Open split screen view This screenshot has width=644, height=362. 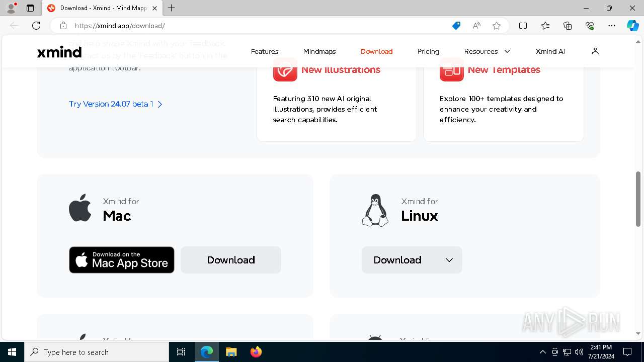click(523, 26)
